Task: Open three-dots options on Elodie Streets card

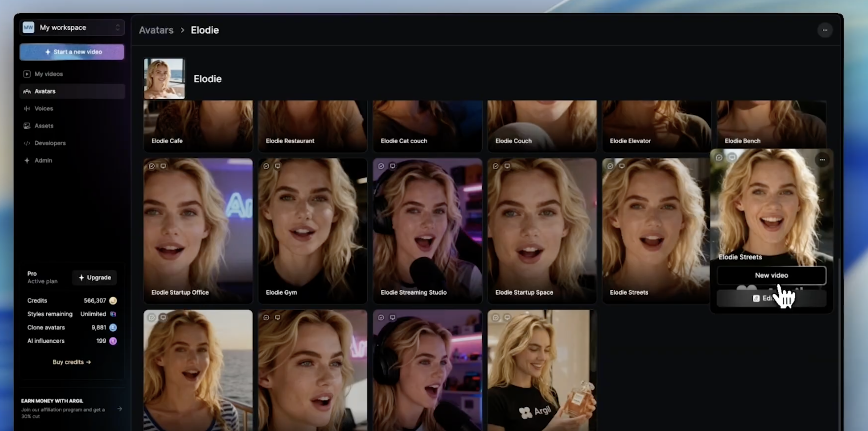Action: (x=822, y=159)
